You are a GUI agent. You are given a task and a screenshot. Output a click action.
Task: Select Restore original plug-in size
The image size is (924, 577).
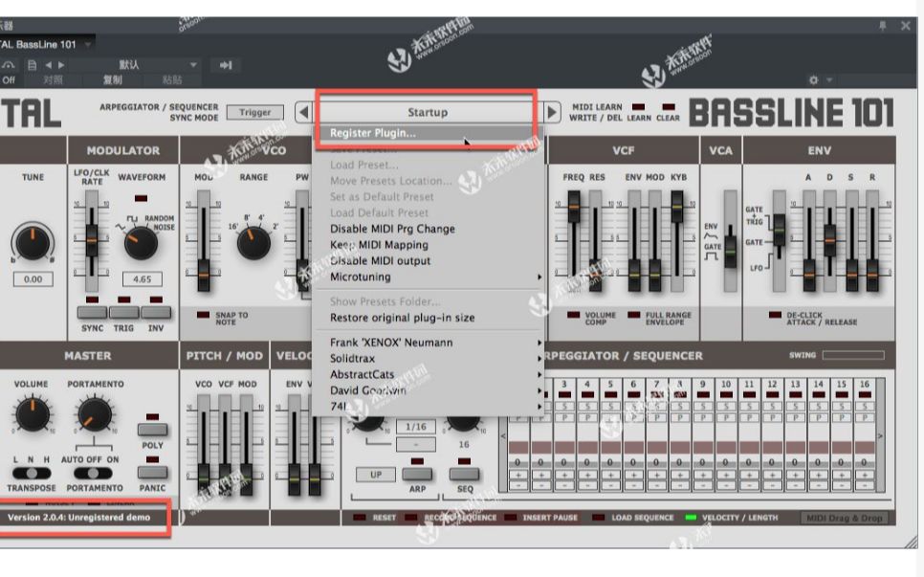(428, 318)
